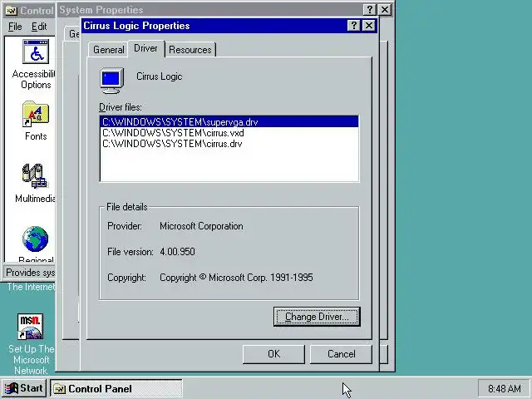Image resolution: width=532 pixels, height=399 pixels.
Task: Open the File menu in Control Panel
Action: coord(15,27)
